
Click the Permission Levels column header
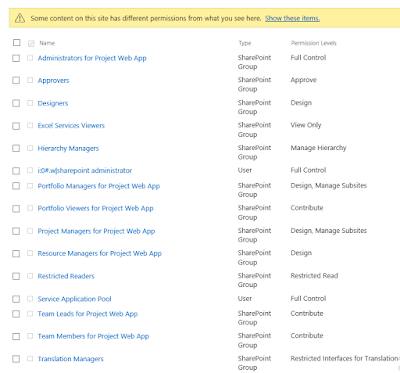[314, 43]
